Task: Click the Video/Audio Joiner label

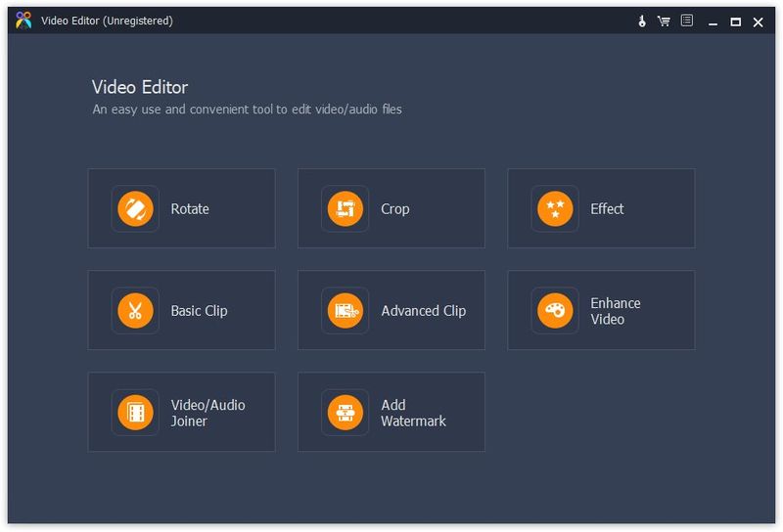Action: click(207, 413)
